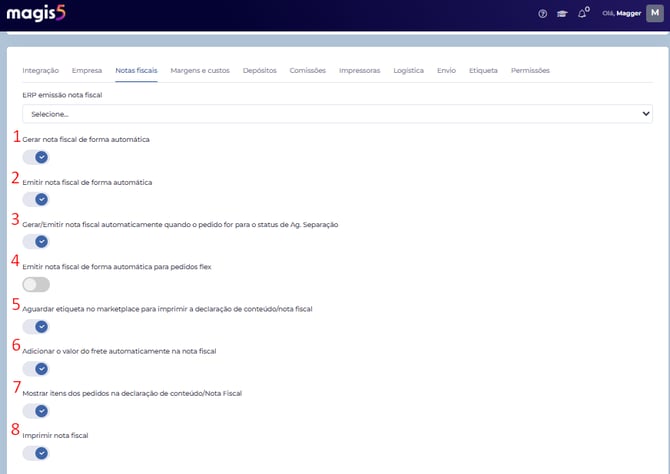Click the M user avatar

[x=655, y=13]
